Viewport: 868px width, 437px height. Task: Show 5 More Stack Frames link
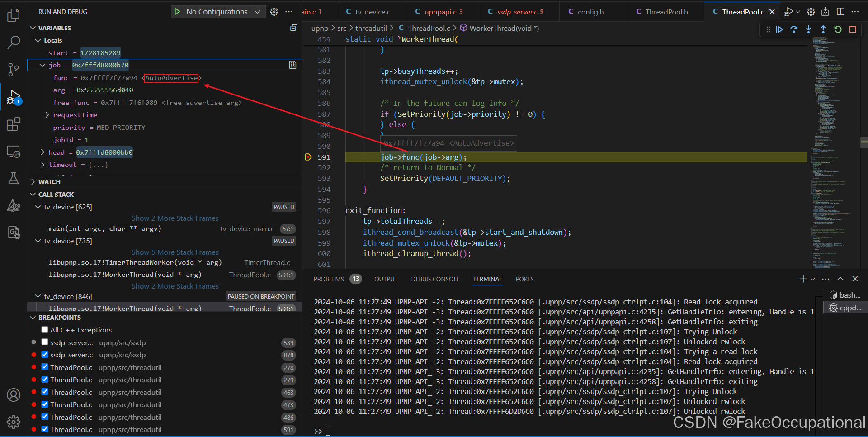click(175, 252)
